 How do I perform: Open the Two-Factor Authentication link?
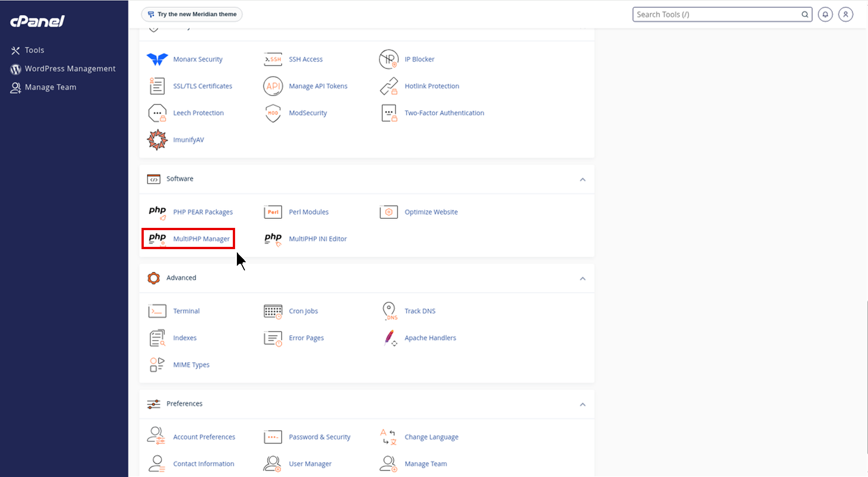point(444,113)
